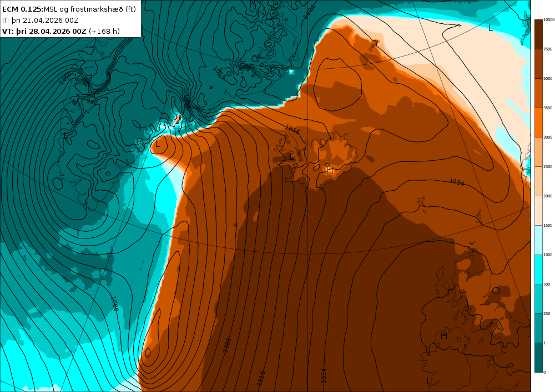Screen dimensions: 555x392
Task: Click the '1016' isobar label north of Iceland
Action: 292,130
